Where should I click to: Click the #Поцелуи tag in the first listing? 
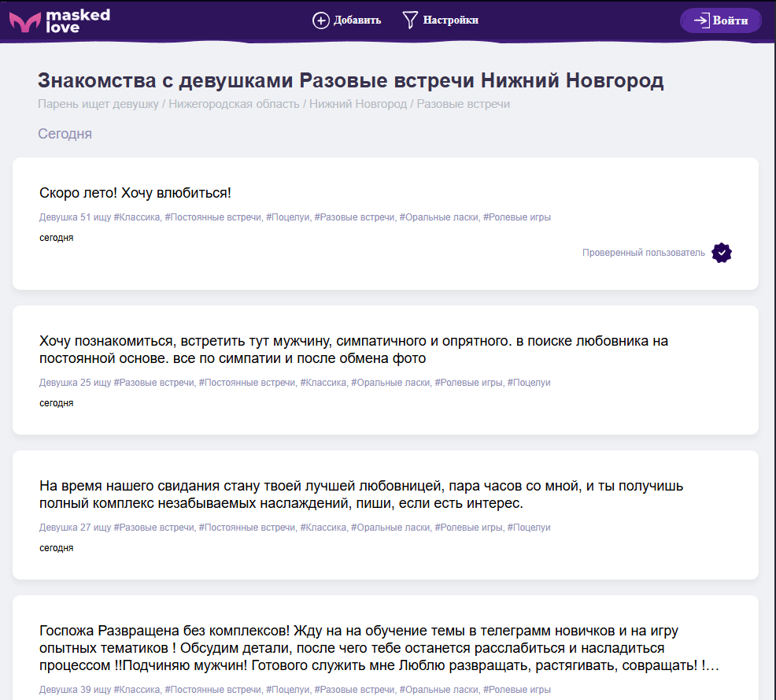point(290,217)
